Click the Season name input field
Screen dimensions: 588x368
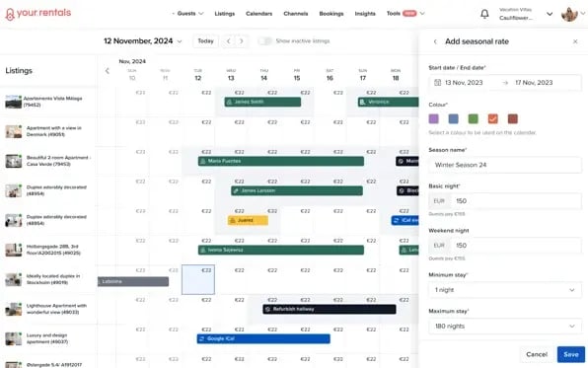pyautogui.click(x=505, y=165)
